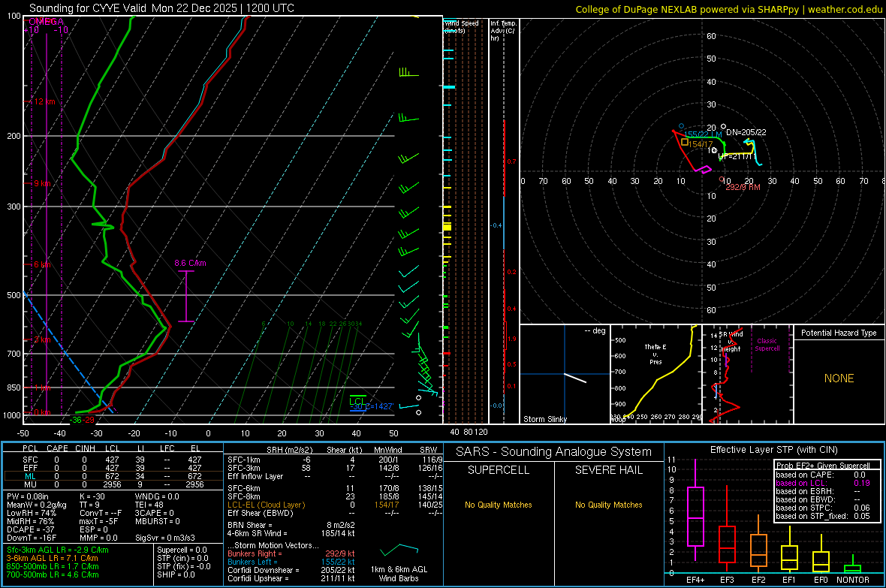Click the DCAPE = -37 value
Screen dimensions: 886x588
click(31, 529)
